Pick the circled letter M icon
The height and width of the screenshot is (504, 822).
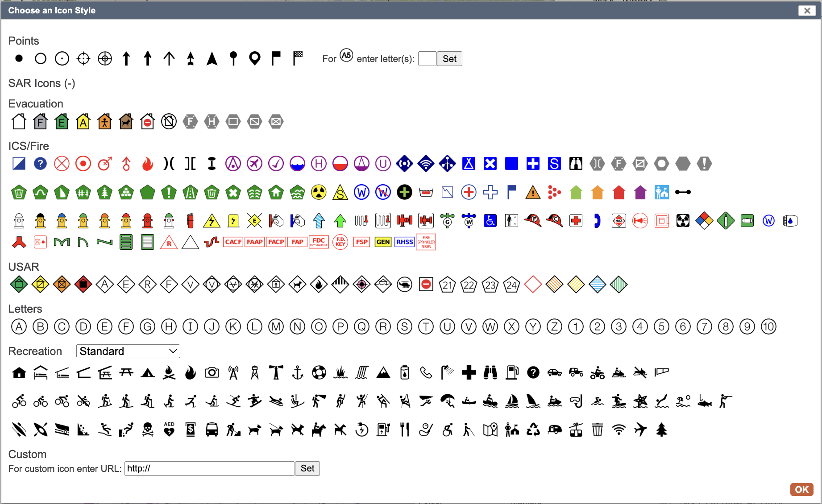276,327
